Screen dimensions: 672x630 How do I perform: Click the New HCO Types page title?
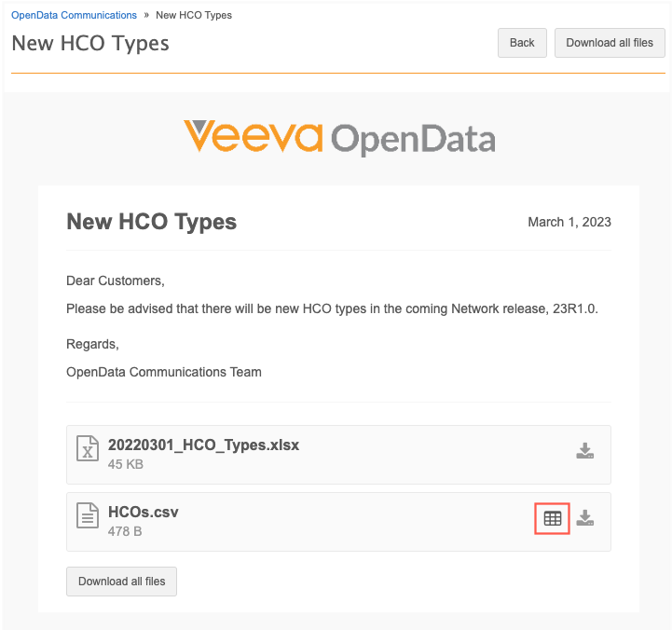(x=90, y=44)
